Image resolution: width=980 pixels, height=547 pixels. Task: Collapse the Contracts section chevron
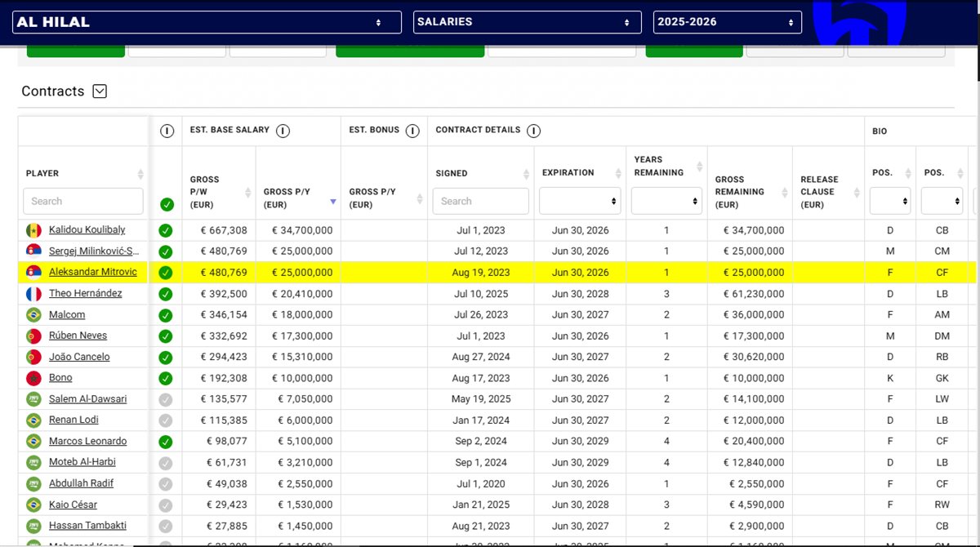coord(100,91)
